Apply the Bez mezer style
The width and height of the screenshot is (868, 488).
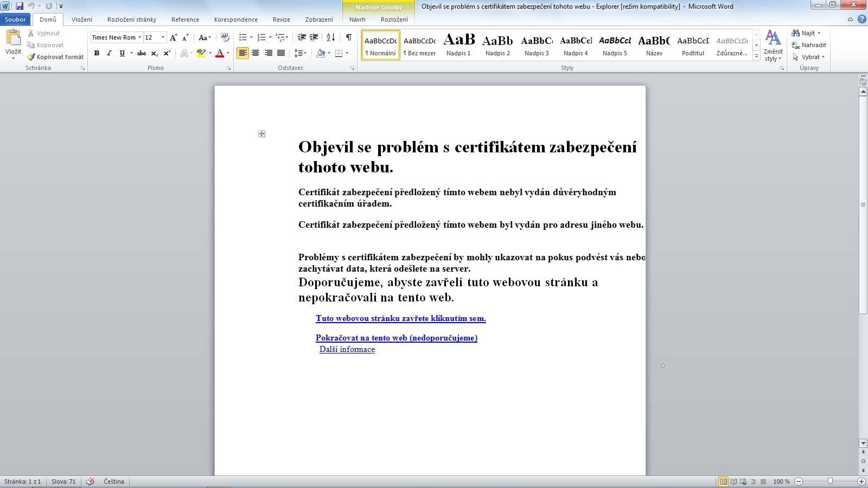point(419,45)
